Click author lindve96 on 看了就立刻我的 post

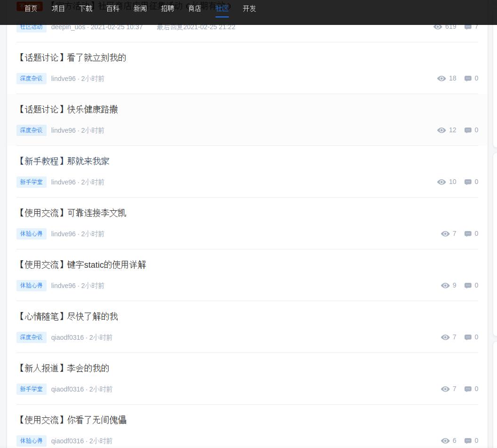(x=64, y=79)
